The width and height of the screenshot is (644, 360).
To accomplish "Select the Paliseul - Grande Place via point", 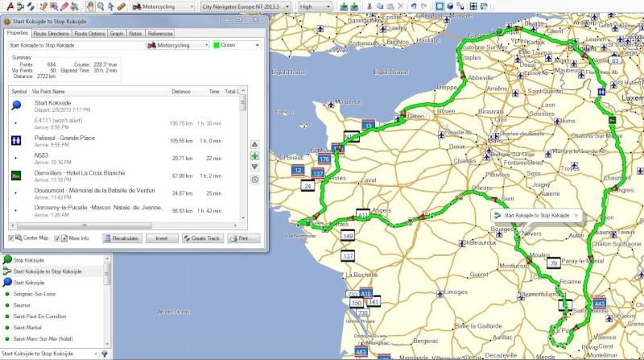I will (x=124, y=141).
